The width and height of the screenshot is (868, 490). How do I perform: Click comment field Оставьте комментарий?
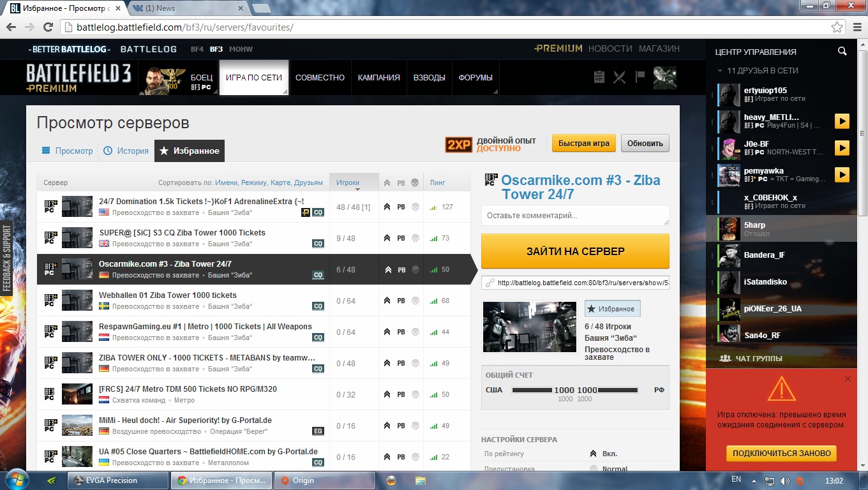pyautogui.click(x=575, y=215)
